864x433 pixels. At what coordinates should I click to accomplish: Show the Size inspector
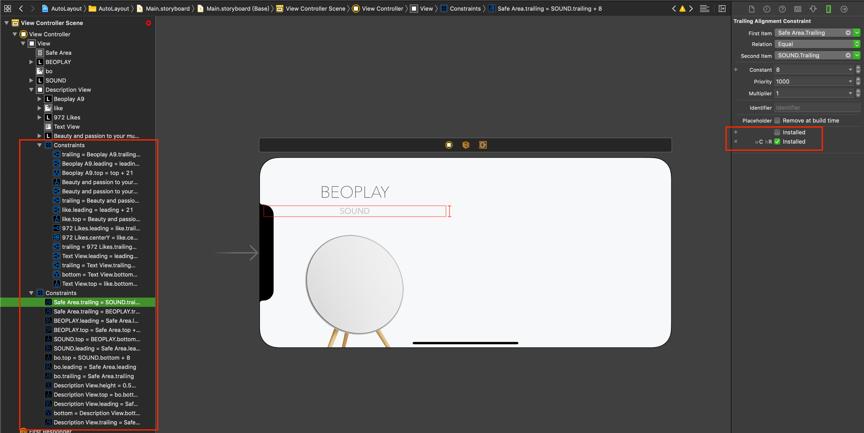(828, 9)
